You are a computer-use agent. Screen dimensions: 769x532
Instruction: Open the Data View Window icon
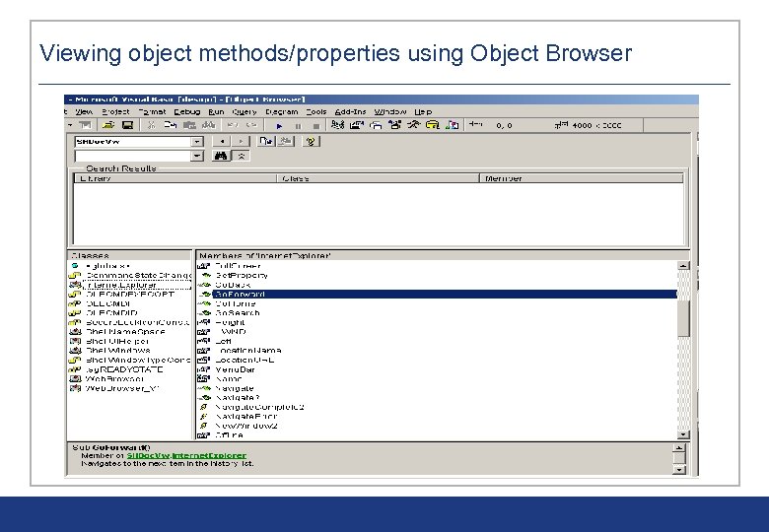433,125
